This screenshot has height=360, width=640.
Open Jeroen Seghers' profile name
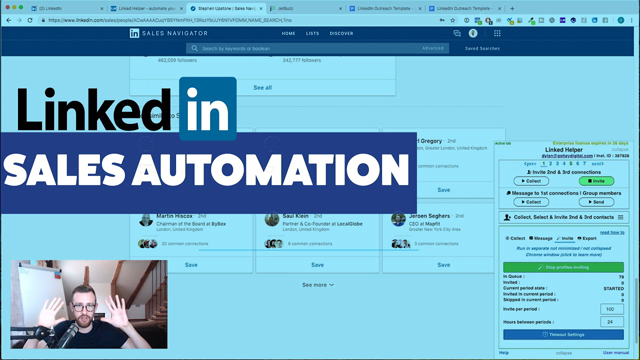[429, 216]
